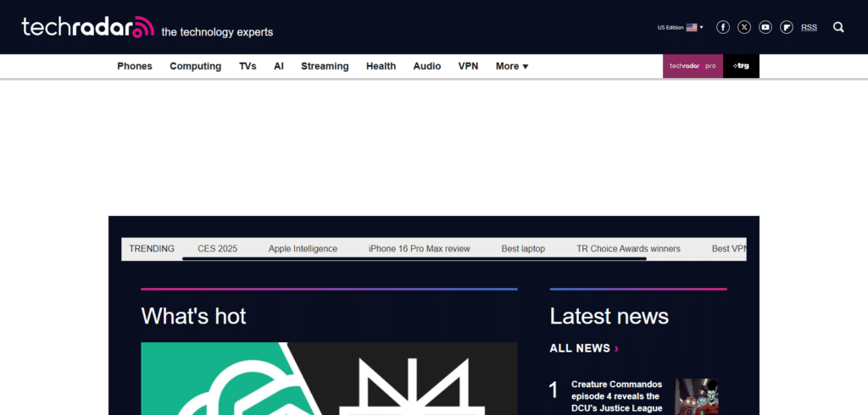
Task: Open the Best laptop trending link
Action: click(523, 249)
